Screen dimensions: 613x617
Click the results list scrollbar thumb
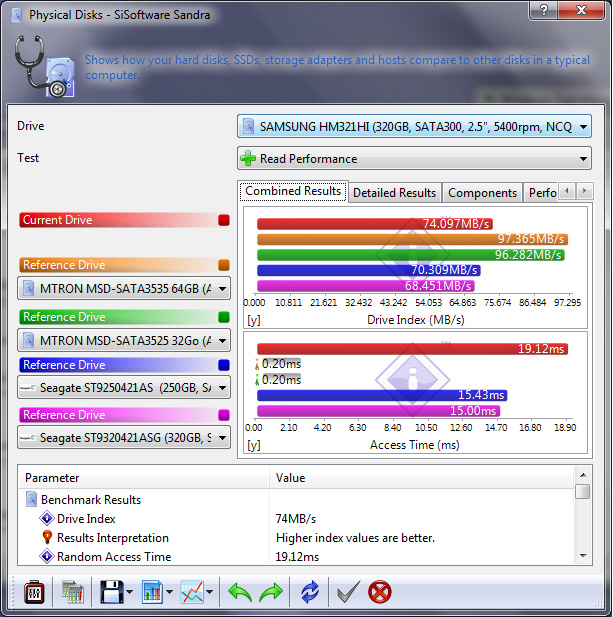point(583,491)
